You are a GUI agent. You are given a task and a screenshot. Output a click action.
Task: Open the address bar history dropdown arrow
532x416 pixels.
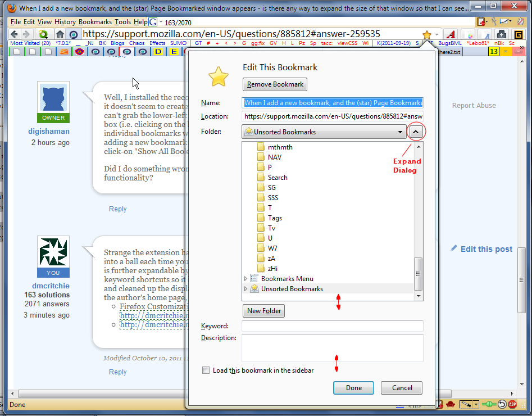click(436, 34)
